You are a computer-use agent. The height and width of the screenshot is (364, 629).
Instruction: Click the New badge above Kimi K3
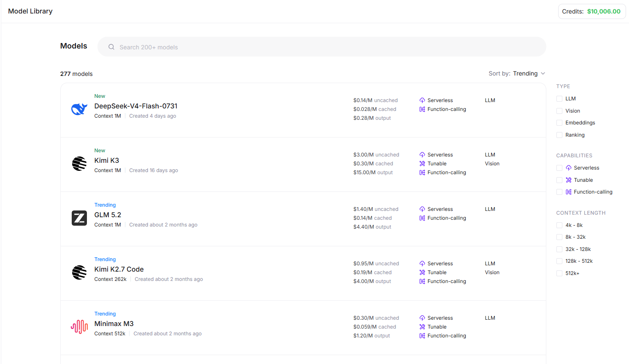[x=100, y=151]
